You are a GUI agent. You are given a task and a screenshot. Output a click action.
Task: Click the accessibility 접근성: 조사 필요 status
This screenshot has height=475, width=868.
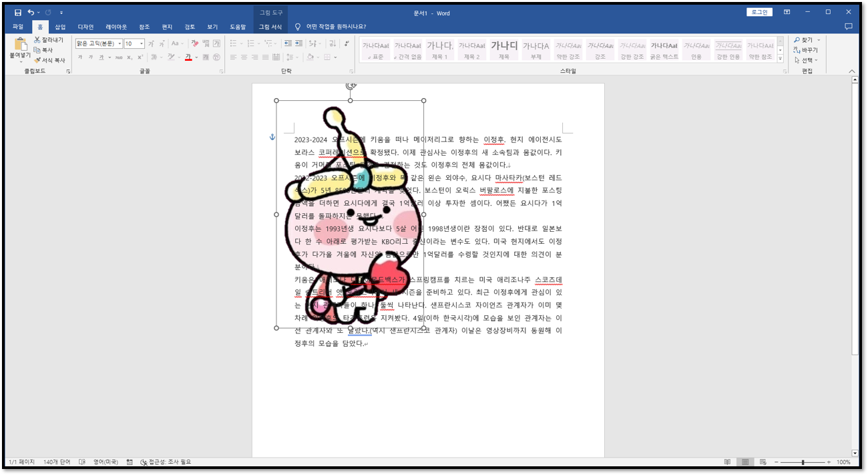pyautogui.click(x=166, y=462)
